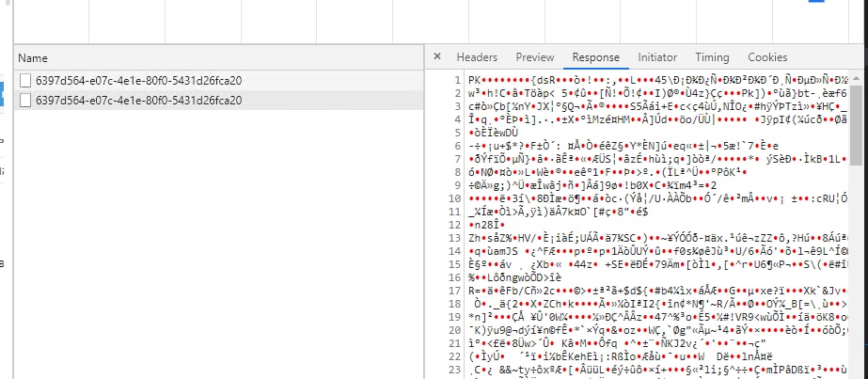Click response line 21 starting with ì°•<£ë
The height and width of the screenshot is (379, 868).
pyautogui.click(x=617, y=343)
